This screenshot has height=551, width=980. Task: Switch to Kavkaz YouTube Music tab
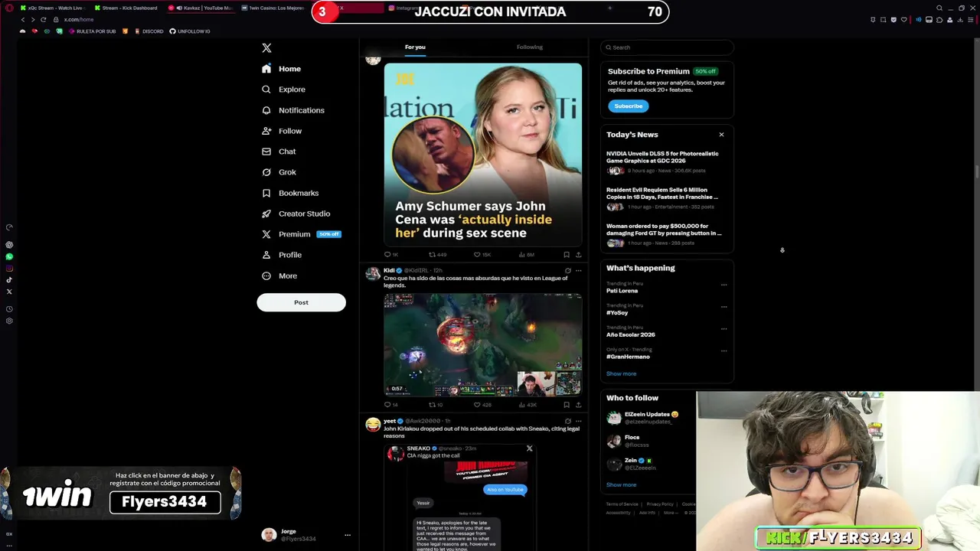click(201, 8)
